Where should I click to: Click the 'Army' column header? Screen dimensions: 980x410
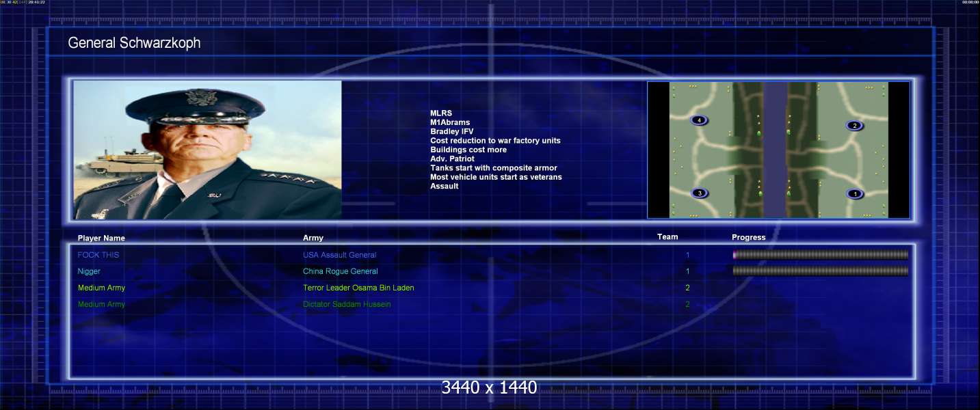click(x=313, y=238)
